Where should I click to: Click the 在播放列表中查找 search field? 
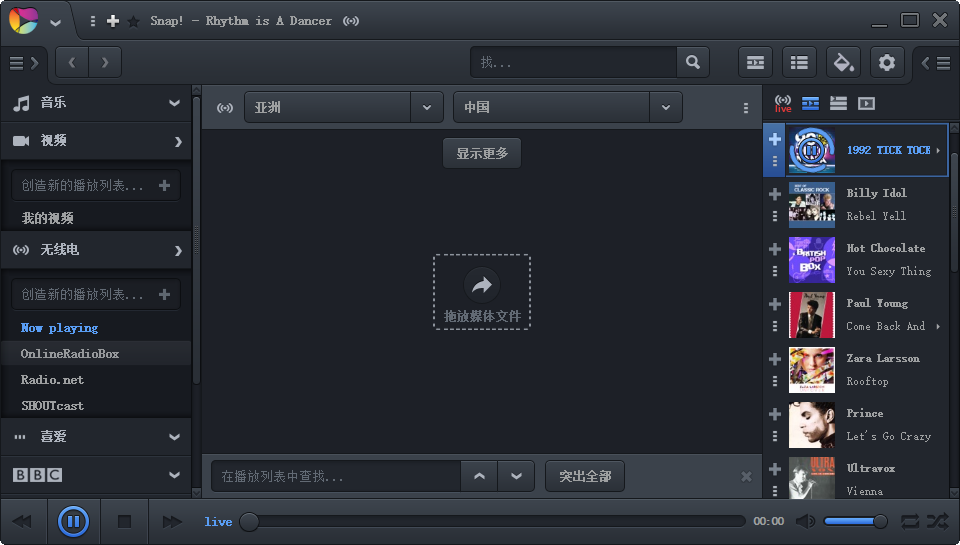tap(336, 476)
